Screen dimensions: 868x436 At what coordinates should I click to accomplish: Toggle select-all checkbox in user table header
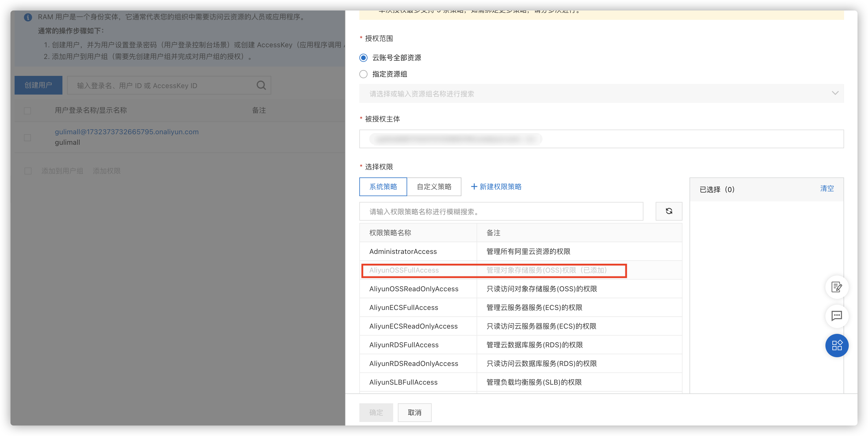(28, 111)
